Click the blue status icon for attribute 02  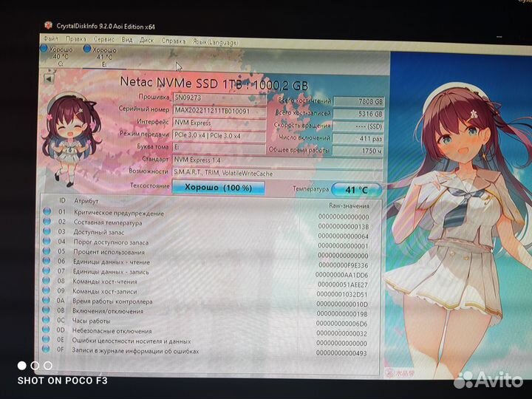[x=47, y=221]
